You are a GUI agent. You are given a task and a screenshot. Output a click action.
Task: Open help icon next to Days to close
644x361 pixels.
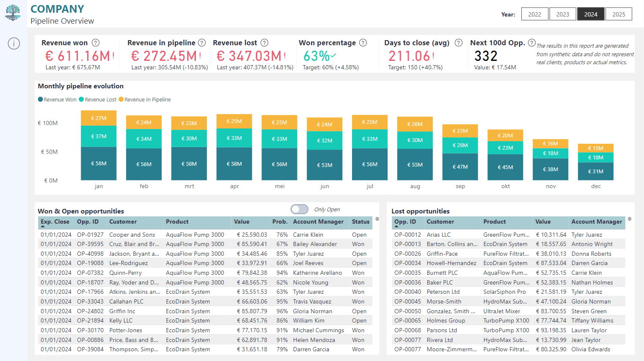pyautogui.click(x=459, y=43)
